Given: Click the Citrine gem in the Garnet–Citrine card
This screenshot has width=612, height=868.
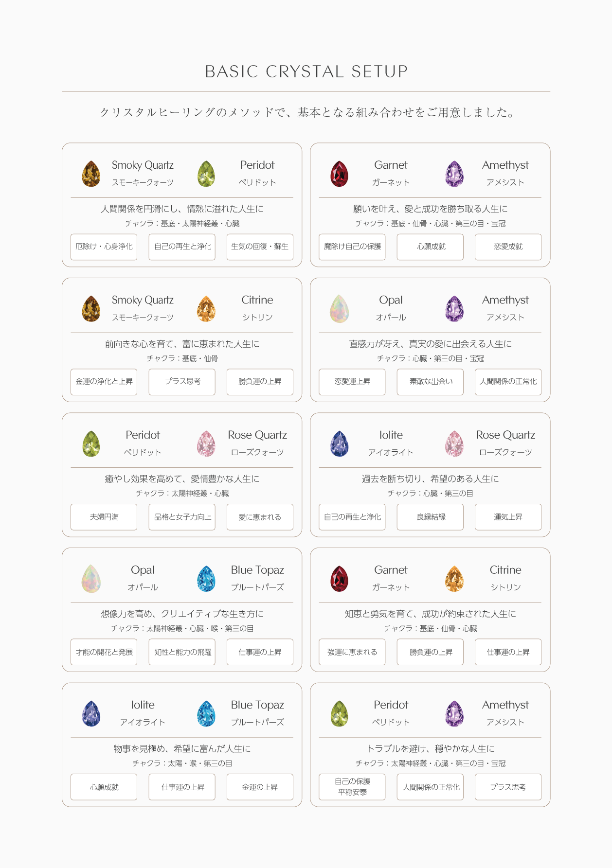Looking at the screenshot, I should click(454, 579).
